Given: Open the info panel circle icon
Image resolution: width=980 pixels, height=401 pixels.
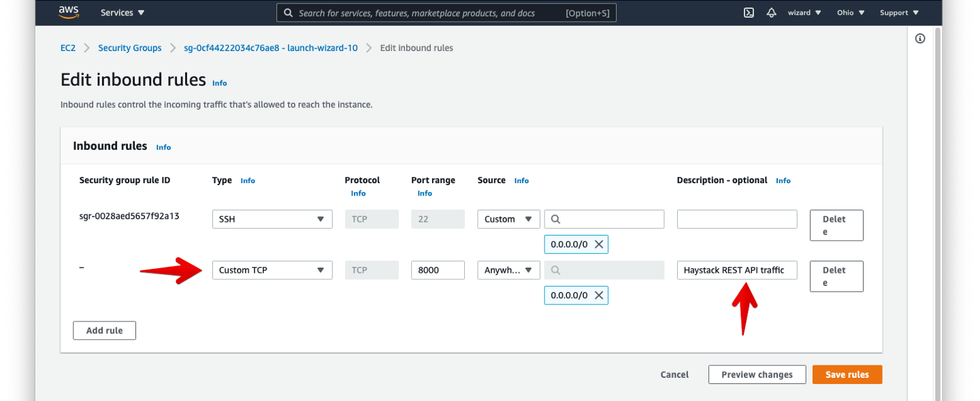Looking at the screenshot, I should click(x=920, y=39).
